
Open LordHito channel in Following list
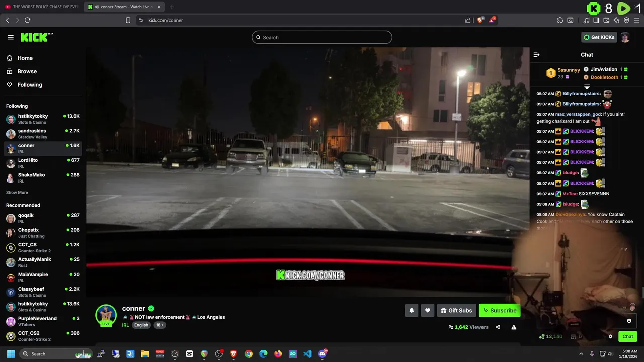43,163
